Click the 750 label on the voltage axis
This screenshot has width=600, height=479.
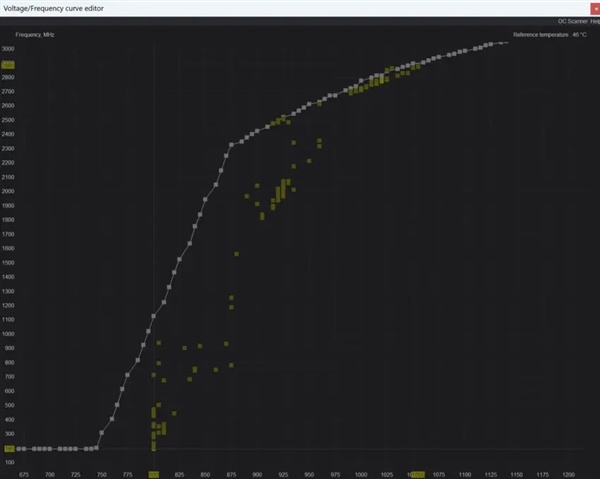tap(102, 474)
